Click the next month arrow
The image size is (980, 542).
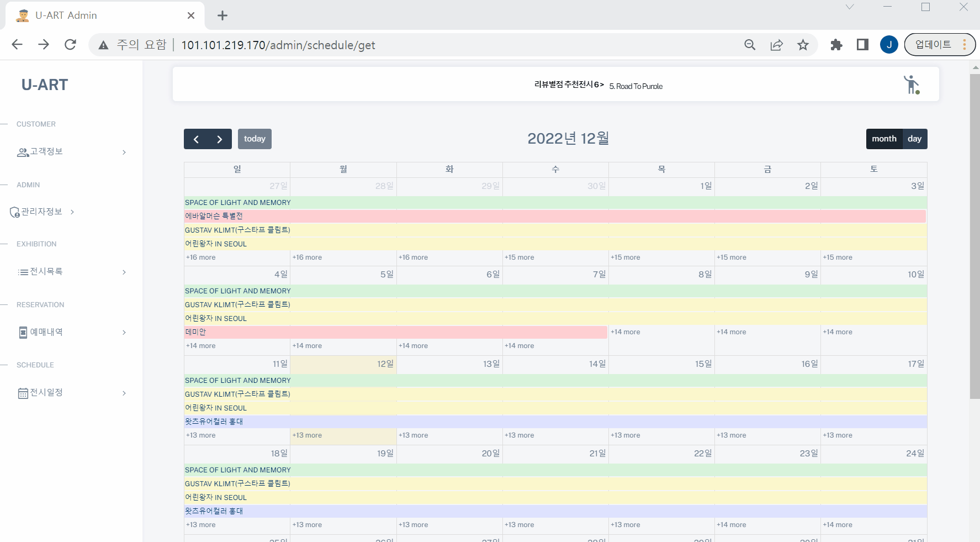219,139
